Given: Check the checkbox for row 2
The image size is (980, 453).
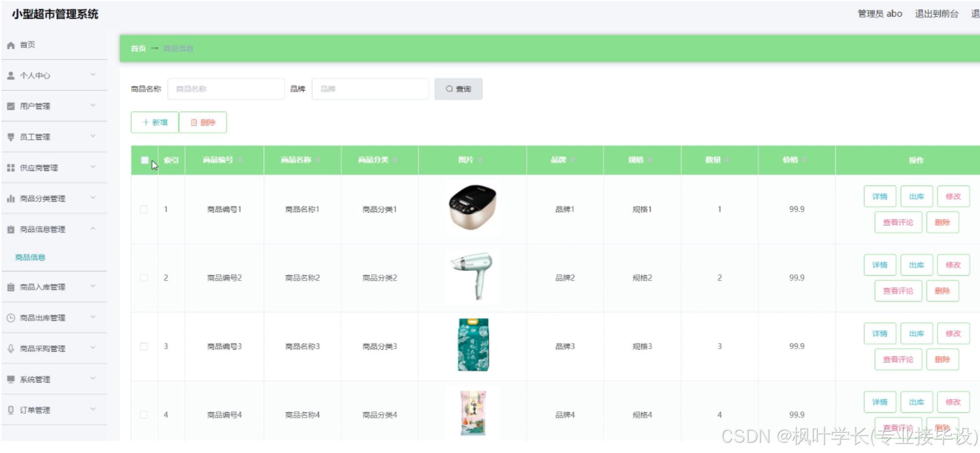Looking at the screenshot, I should tap(144, 278).
